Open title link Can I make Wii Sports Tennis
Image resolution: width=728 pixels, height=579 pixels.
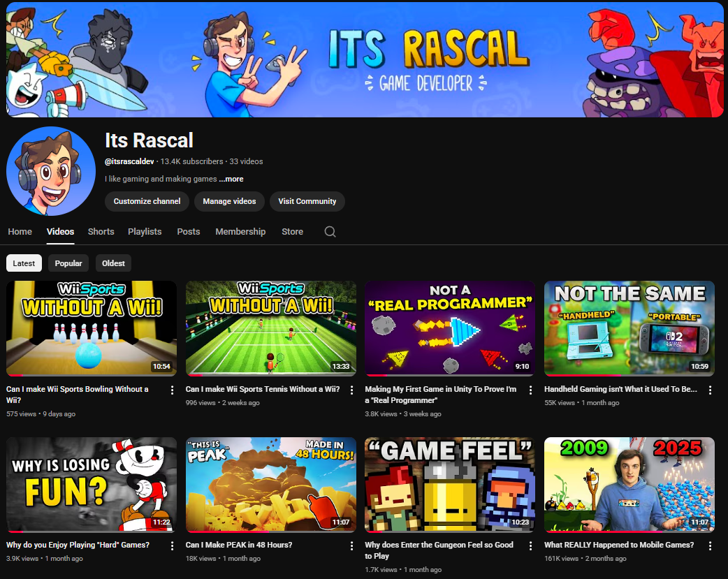click(x=262, y=389)
